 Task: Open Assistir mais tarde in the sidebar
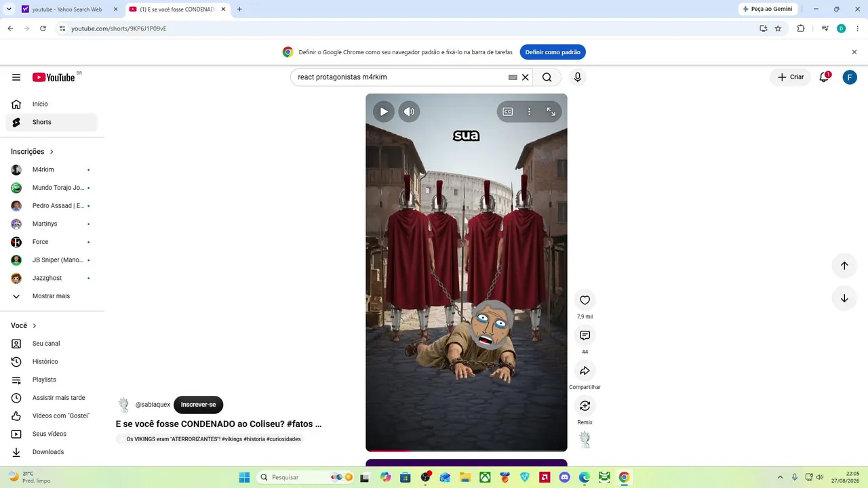pyautogui.click(x=52, y=398)
